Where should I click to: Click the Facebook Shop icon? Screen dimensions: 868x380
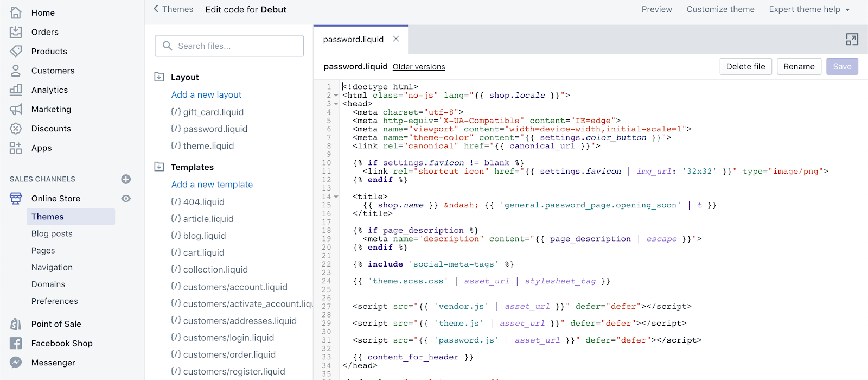[16, 343]
